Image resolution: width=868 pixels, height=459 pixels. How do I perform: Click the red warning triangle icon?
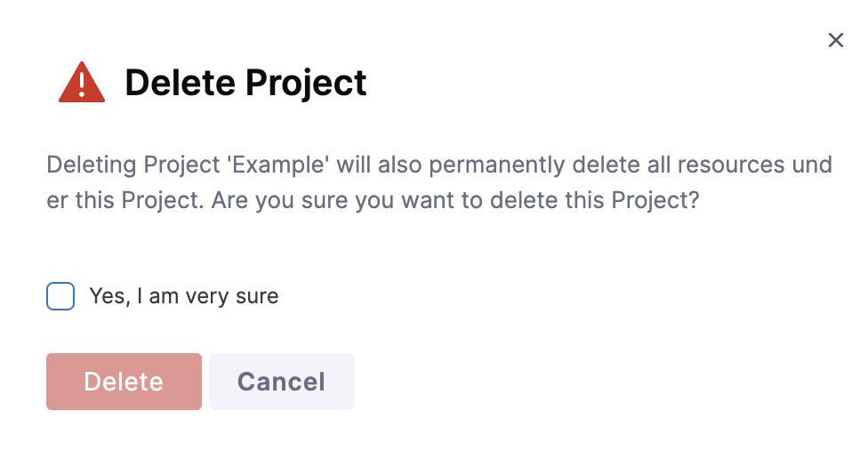[82, 83]
